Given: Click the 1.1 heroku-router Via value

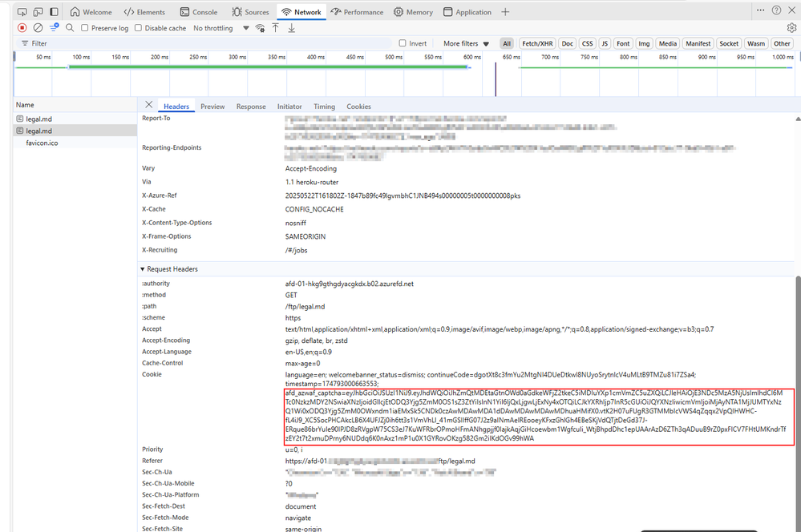Looking at the screenshot, I should 312,182.
